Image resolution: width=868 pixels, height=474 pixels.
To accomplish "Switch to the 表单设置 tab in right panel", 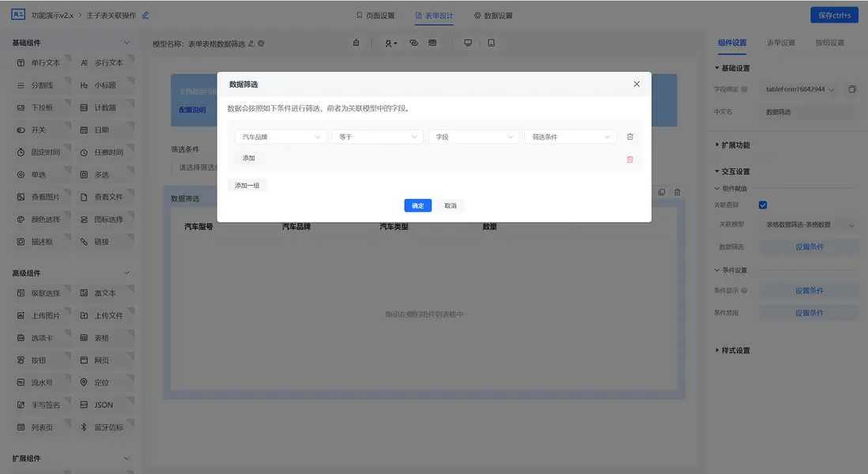I will (x=779, y=43).
